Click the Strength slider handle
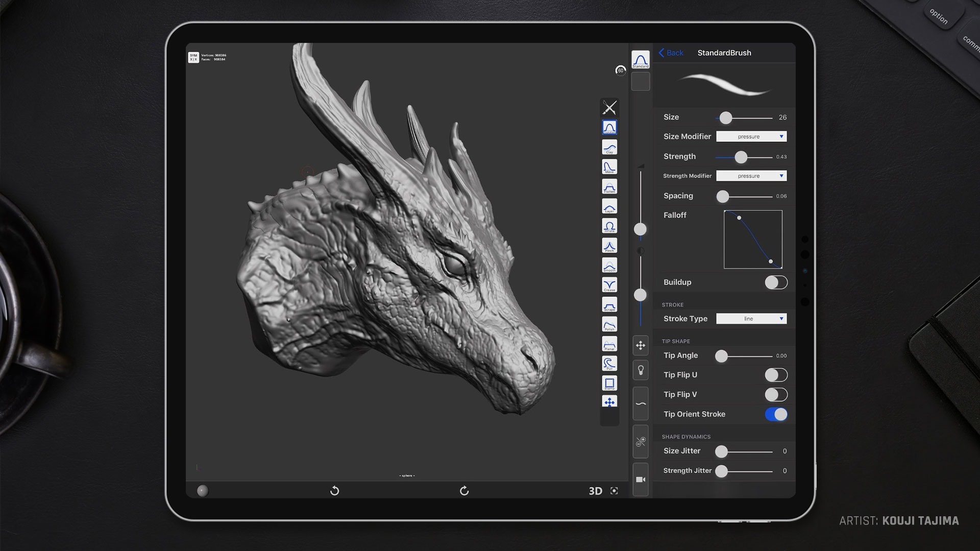This screenshot has width=980, height=551. pos(741,157)
